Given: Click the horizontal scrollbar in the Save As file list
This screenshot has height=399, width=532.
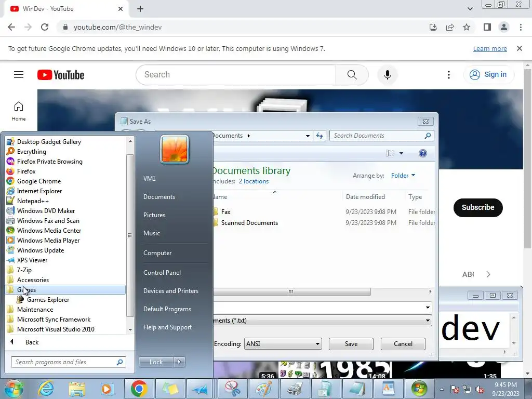Looking at the screenshot, I should (292, 292).
